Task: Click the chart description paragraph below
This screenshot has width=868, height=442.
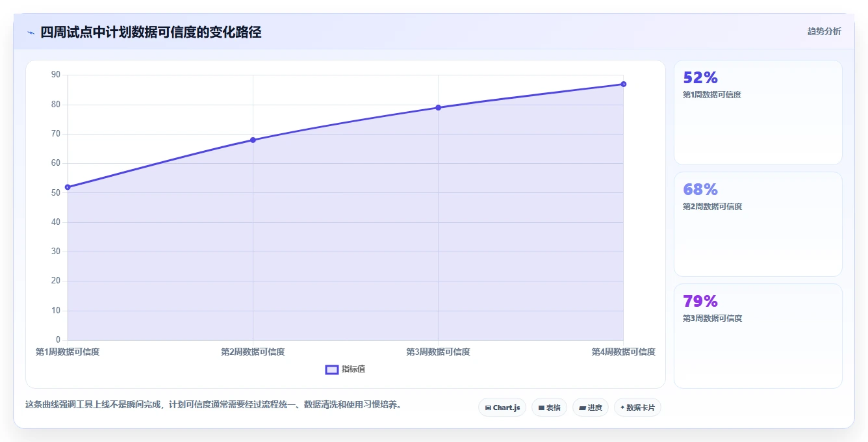Action: (x=213, y=404)
